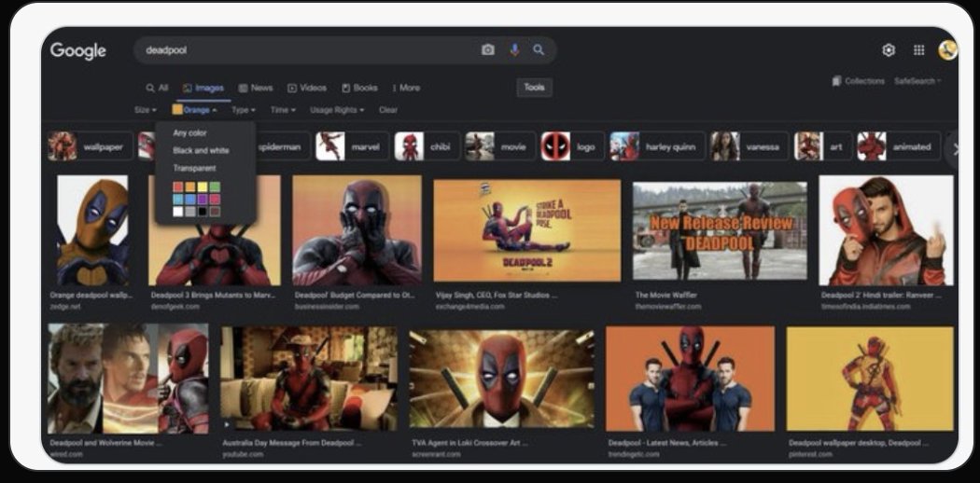Pick the yellow color swatch
This screenshot has height=483, width=980.
point(203,186)
